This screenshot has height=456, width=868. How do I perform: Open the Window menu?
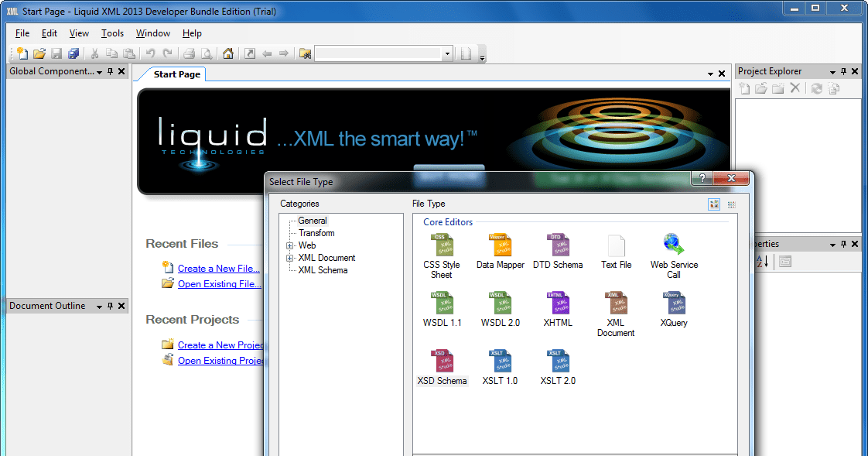[x=152, y=33]
